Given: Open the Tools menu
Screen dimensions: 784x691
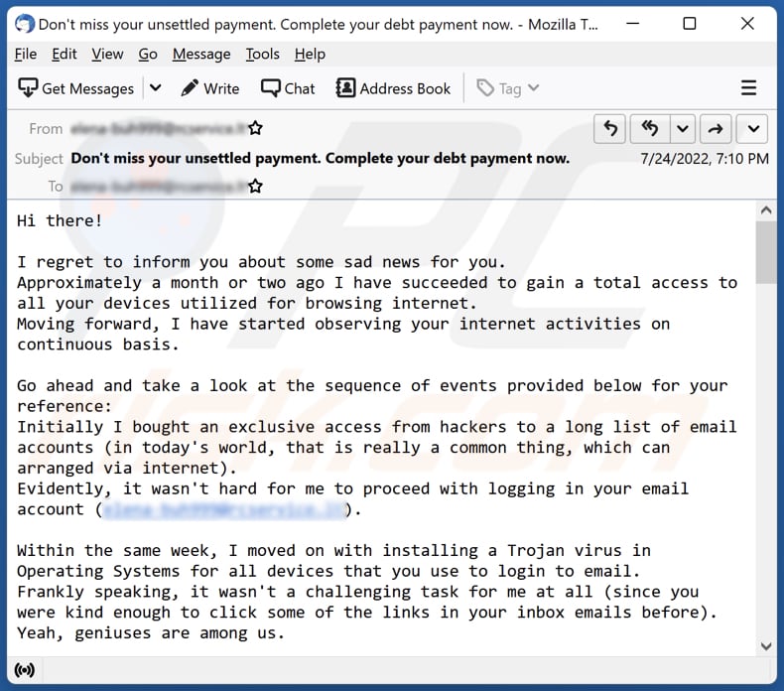Looking at the screenshot, I should pyautogui.click(x=263, y=54).
